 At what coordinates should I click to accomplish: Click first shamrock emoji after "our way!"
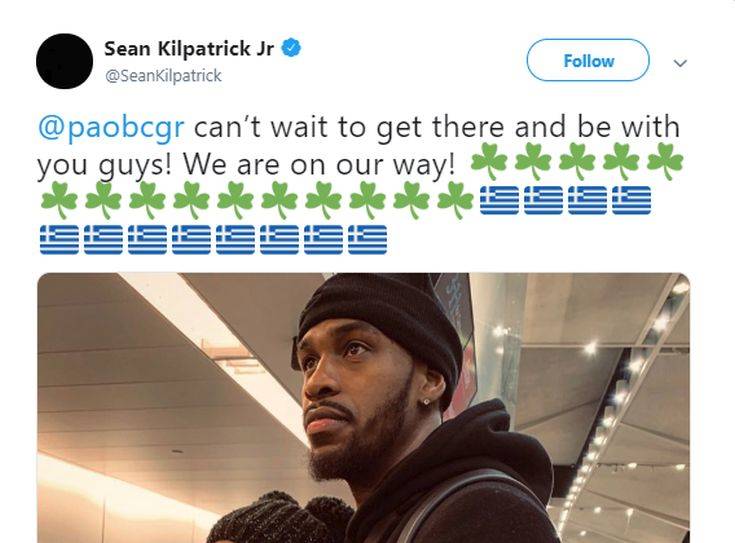[489, 161]
